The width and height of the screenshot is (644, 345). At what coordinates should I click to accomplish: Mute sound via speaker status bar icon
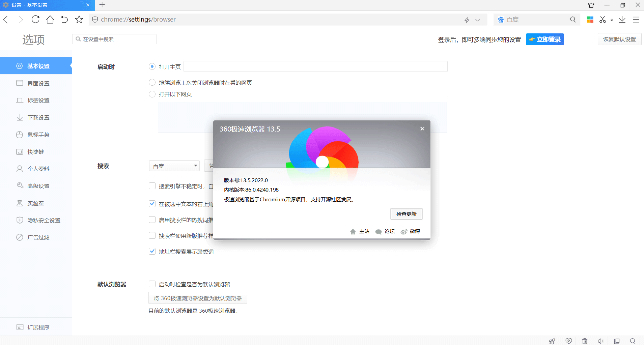click(x=601, y=341)
